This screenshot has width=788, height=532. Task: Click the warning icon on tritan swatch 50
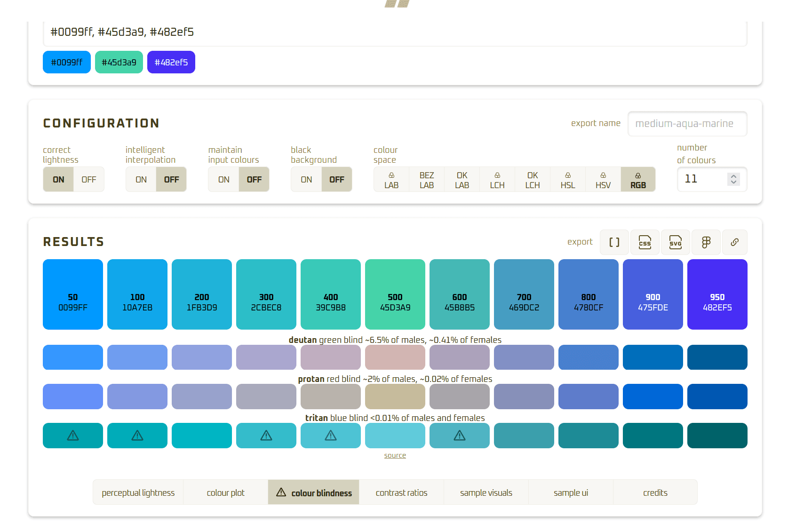tap(72, 436)
